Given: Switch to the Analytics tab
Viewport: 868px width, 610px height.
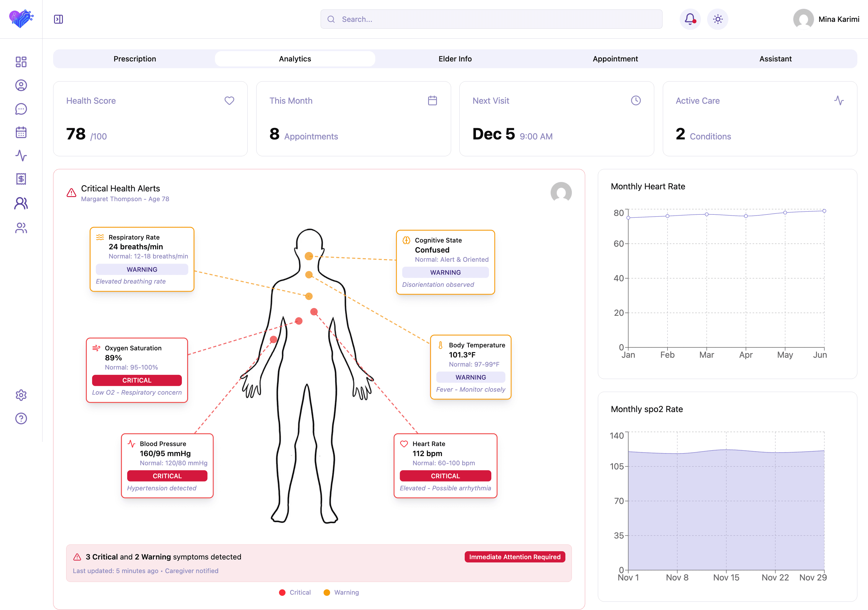Looking at the screenshot, I should coord(295,58).
